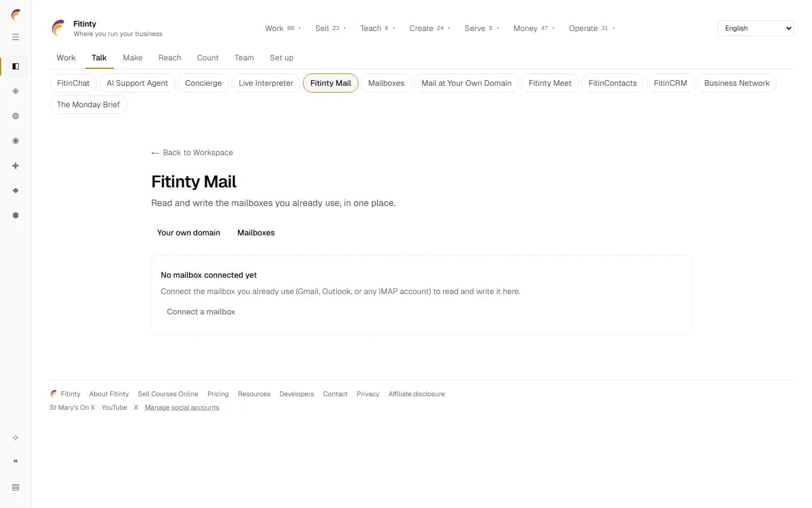Viewport: 812px width, 508px height.
Task: Open the Affiliate disclosure footer link
Action: pos(417,394)
